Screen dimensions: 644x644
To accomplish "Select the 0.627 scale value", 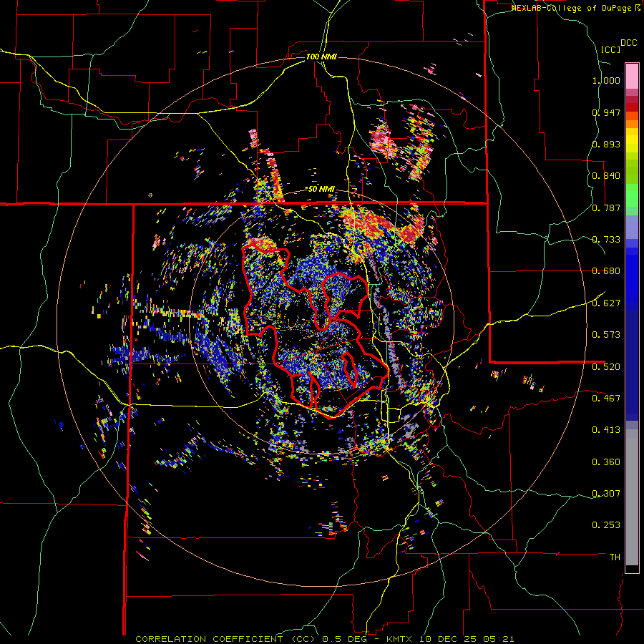I will coord(606,303).
